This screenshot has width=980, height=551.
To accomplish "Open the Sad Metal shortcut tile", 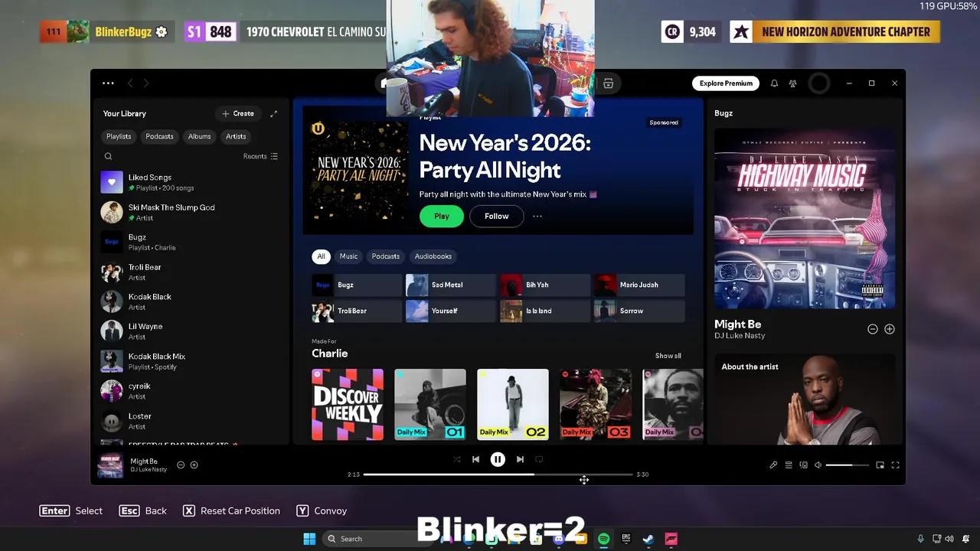I will click(x=451, y=285).
